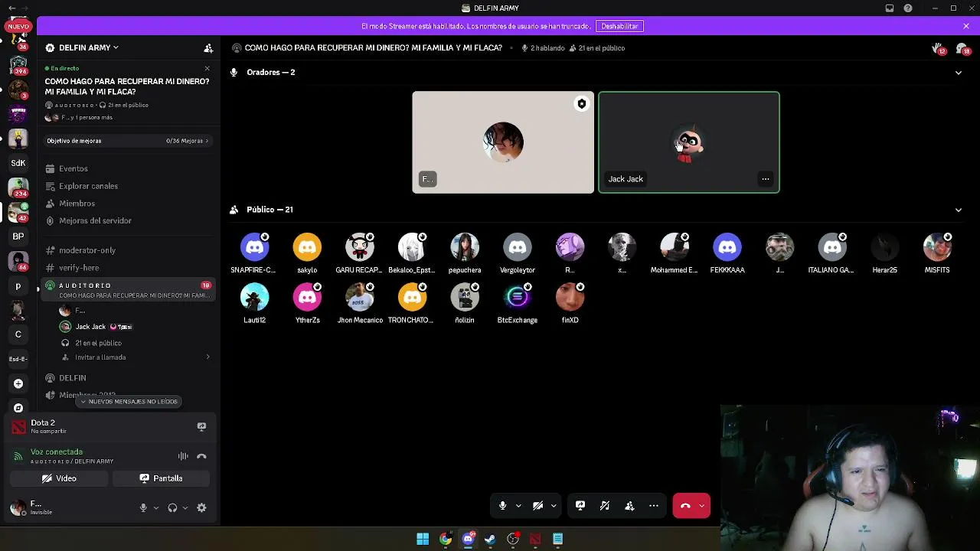Open the DELFIN channel
Image resolution: width=980 pixels, height=551 pixels.
[x=73, y=378]
